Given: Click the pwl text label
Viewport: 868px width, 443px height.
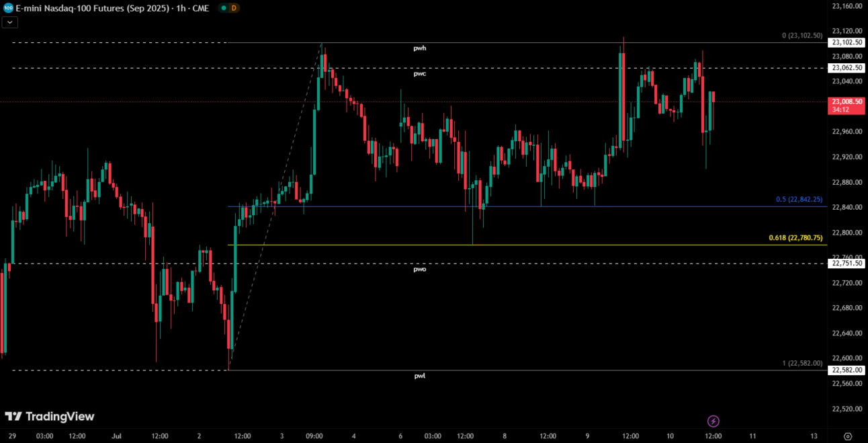Looking at the screenshot, I should pos(420,376).
